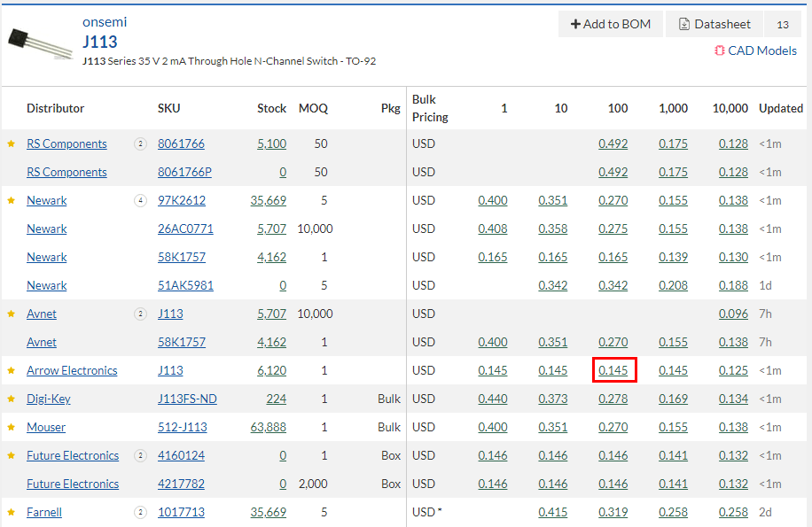Viewport: 812px width, 527px height.
Task: Click the Stock column header
Action: coord(272,108)
